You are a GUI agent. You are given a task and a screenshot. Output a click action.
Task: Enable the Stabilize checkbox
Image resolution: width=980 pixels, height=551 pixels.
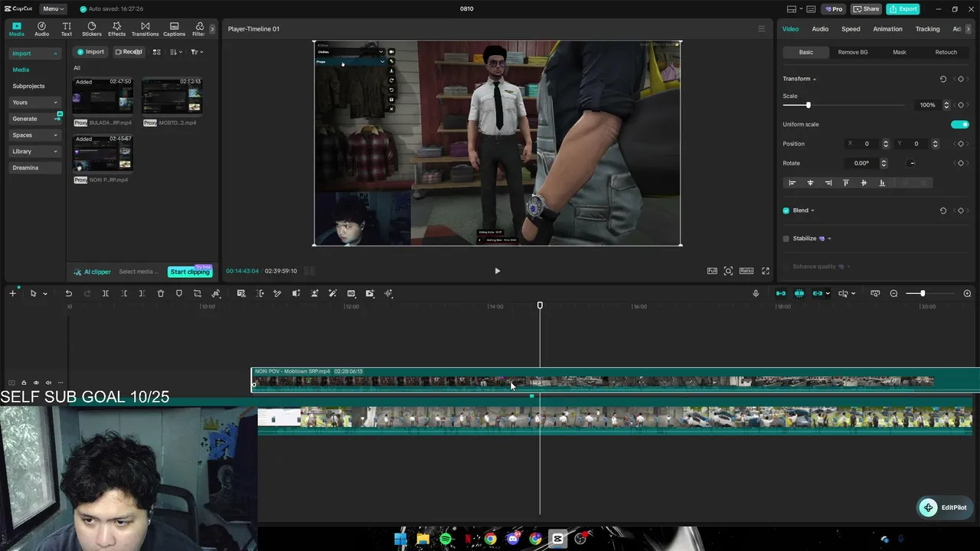[x=786, y=239]
